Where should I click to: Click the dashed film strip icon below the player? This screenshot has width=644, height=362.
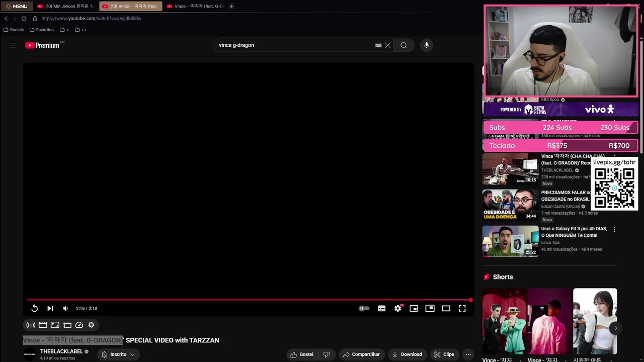67,325
